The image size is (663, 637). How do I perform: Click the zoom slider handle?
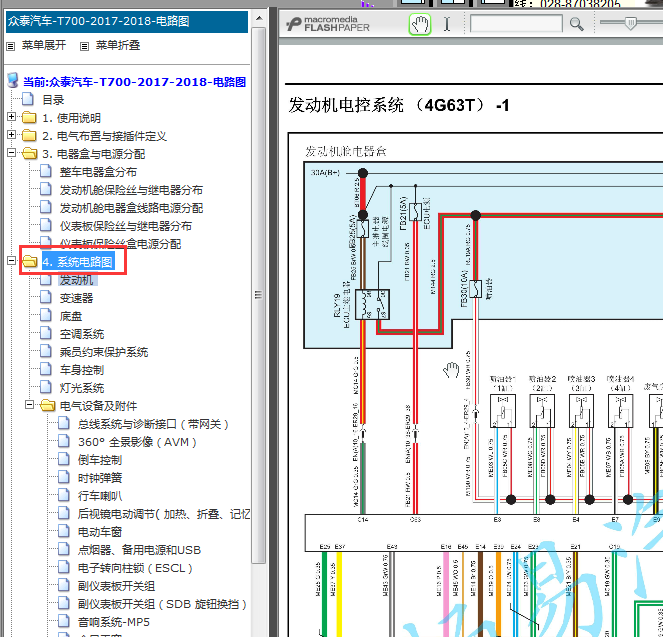(x=630, y=23)
